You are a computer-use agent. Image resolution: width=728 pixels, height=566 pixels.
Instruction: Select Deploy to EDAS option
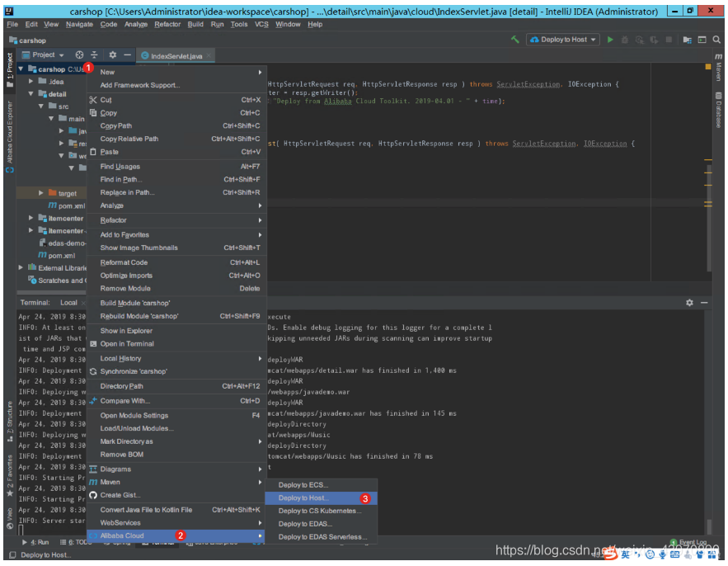point(321,524)
